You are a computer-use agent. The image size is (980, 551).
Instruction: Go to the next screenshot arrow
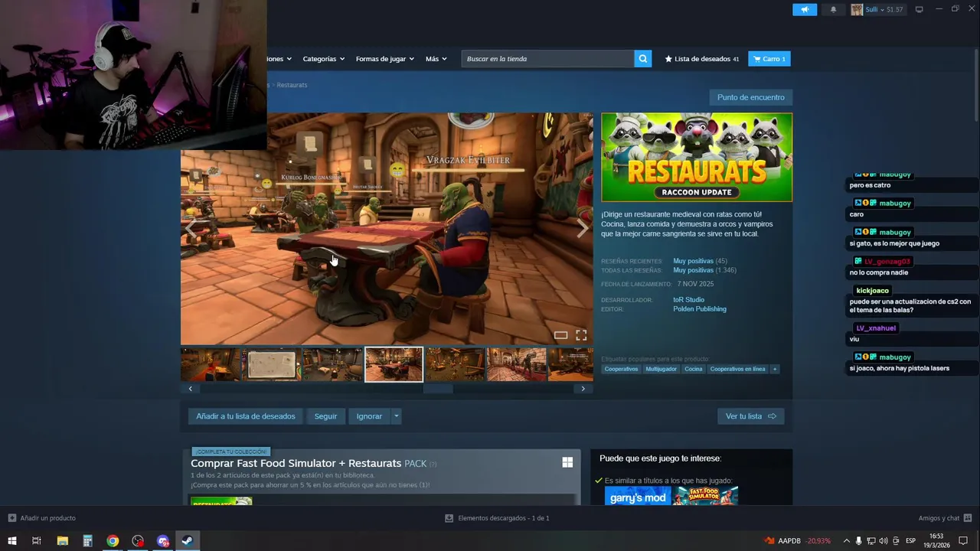coord(583,227)
